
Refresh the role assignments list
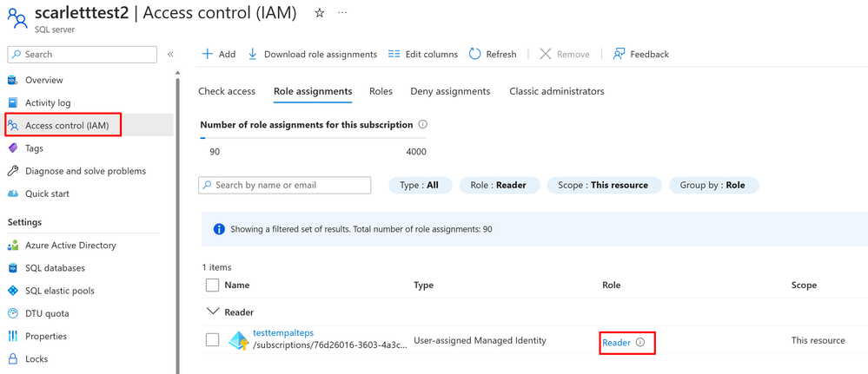493,54
